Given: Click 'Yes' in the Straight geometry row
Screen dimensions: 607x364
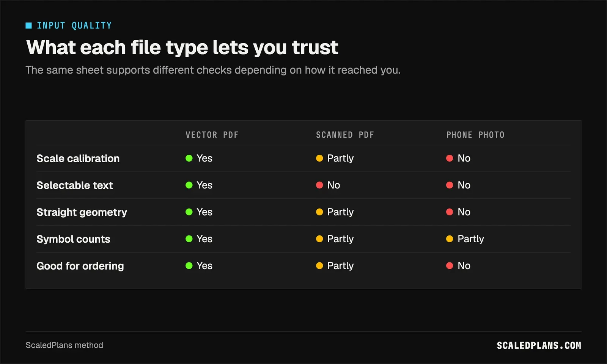Looking at the screenshot, I should click(x=204, y=212).
